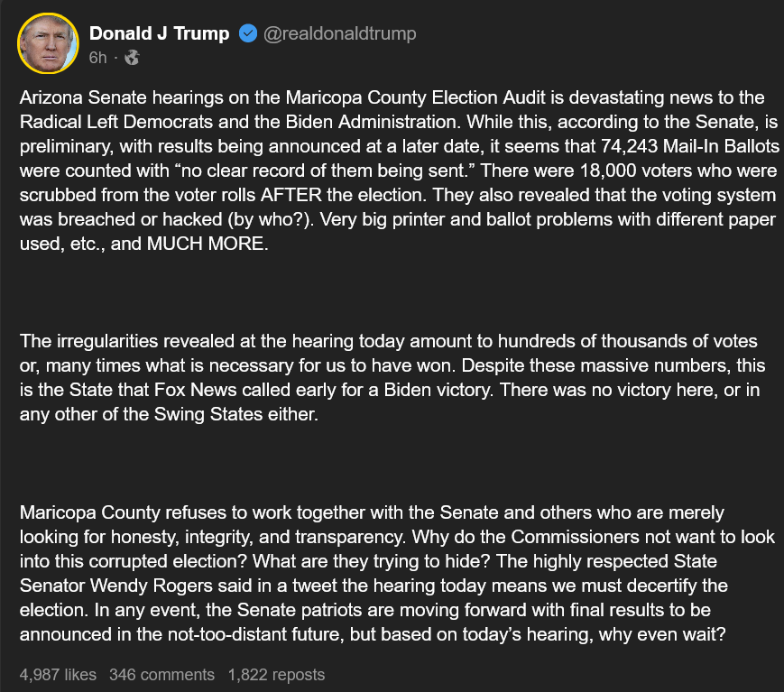Click the paragraph starting 'Arizona Senate hearings'

[399, 171]
